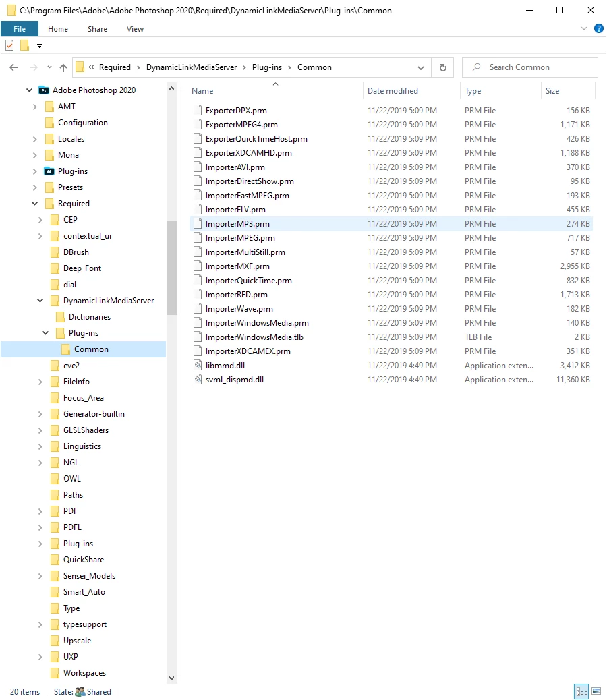The width and height of the screenshot is (607, 700).
Task: Select ImporterWave.prm file
Action: coord(239,309)
